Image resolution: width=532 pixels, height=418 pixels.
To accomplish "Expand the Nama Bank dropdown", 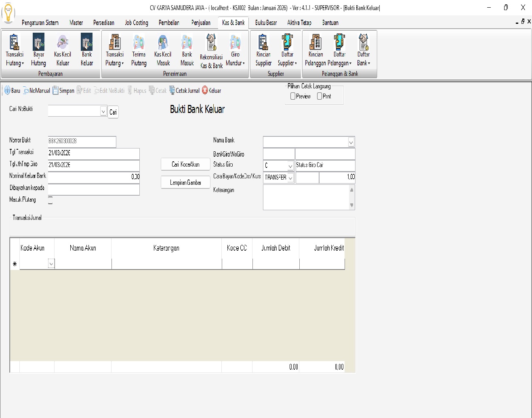I will [351, 142].
